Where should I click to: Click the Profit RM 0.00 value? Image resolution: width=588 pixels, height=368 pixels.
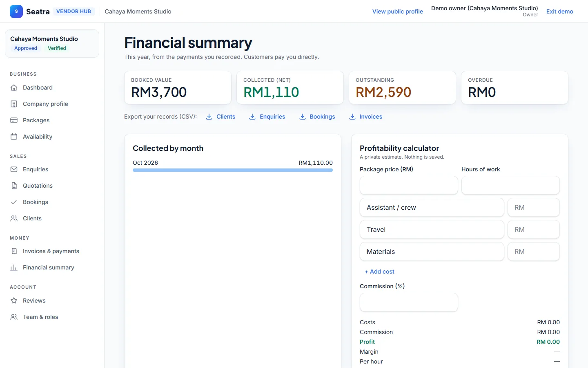coord(548,342)
